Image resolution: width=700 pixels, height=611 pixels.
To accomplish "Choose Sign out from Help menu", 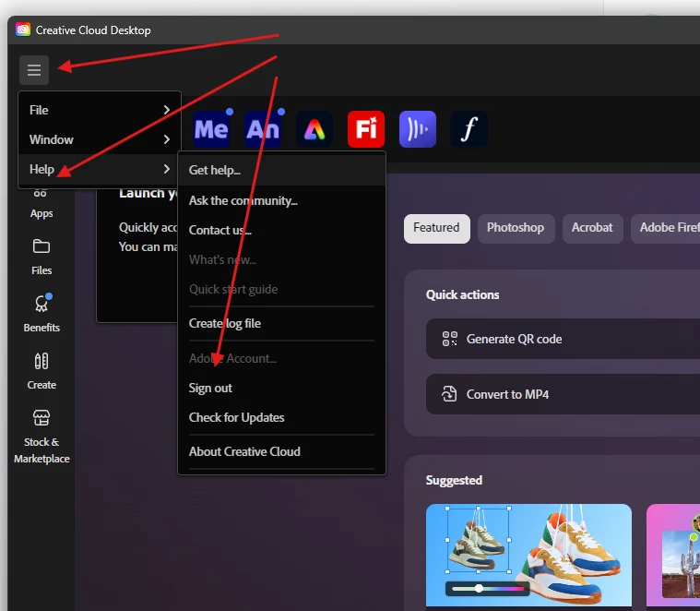I will (x=281, y=388).
